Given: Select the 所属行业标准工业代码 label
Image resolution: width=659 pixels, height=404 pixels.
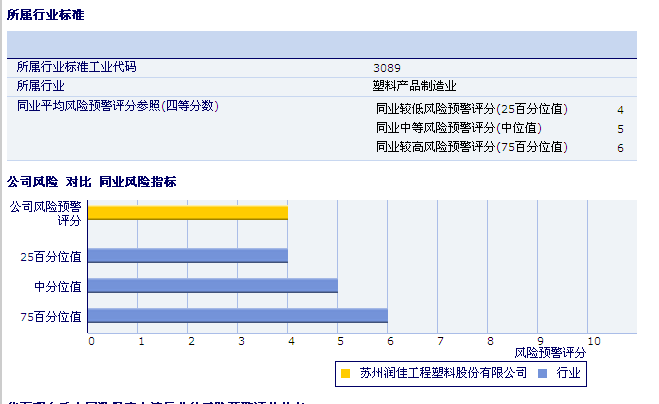Looking at the screenshot, I should click(76, 67).
